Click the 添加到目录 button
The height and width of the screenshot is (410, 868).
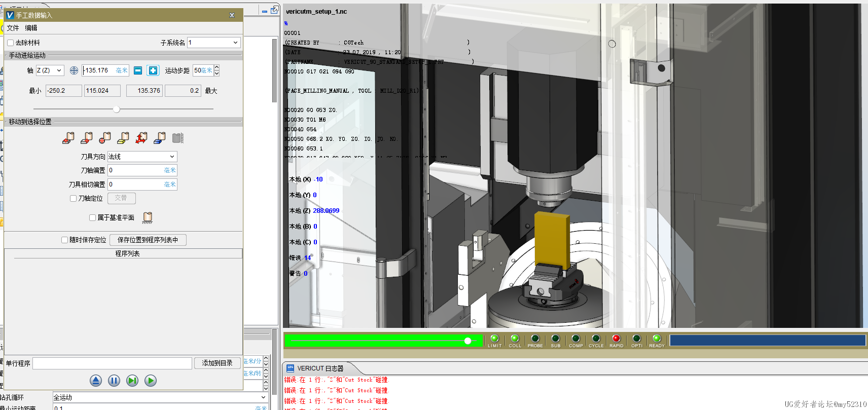point(217,363)
